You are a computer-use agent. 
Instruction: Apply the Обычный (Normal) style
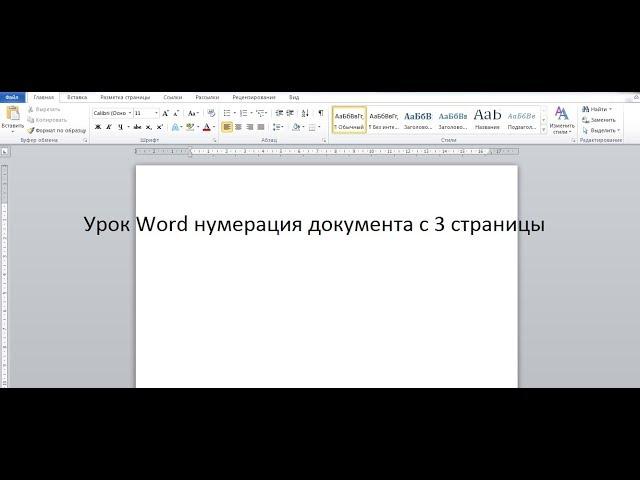pyautogui.click(x=349, y=120)
